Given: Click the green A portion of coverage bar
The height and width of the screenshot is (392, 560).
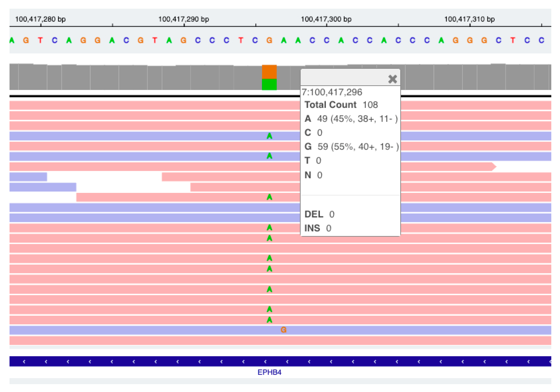Looking at the screenshot, I should tap(269, 84).
